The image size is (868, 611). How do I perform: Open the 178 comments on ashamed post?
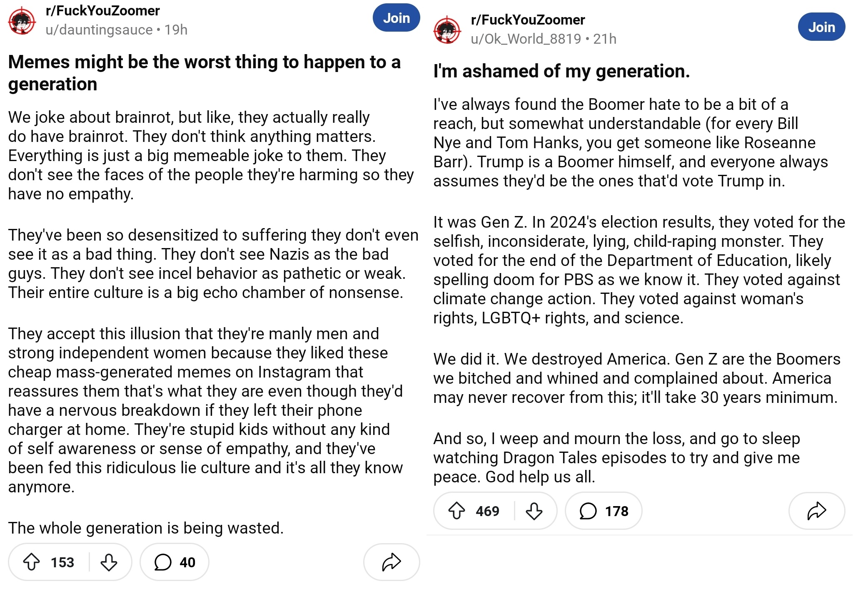pos(604,511)
